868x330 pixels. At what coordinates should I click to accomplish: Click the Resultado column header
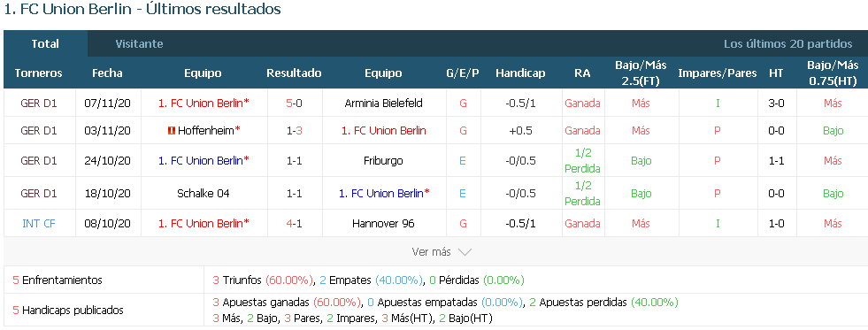[294, 73]
